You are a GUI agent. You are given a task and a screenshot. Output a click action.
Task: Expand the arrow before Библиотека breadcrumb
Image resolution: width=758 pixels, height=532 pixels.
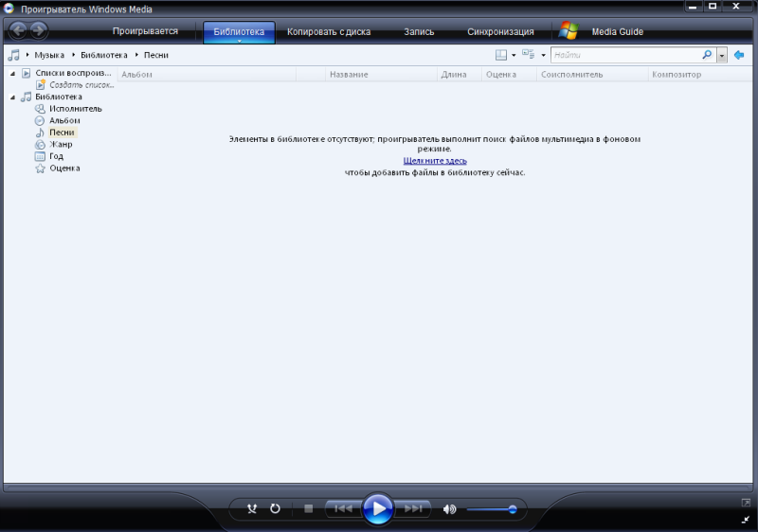tap(73, 55)
